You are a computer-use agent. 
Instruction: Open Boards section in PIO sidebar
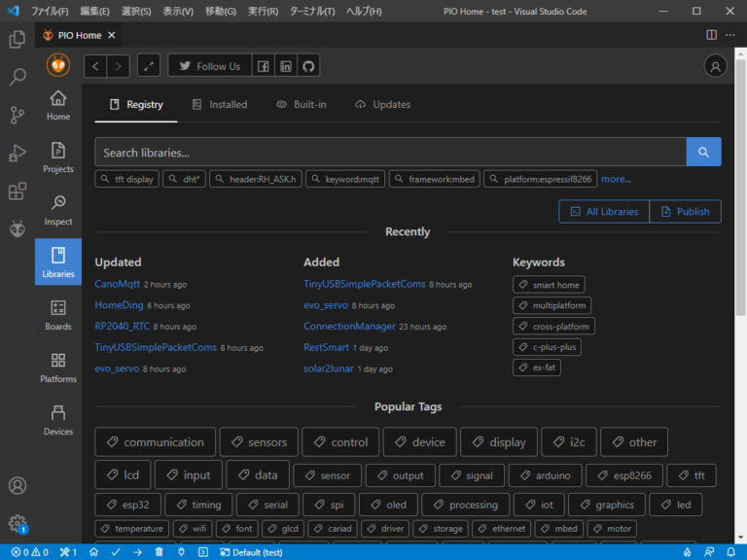(x=58, y=315)
